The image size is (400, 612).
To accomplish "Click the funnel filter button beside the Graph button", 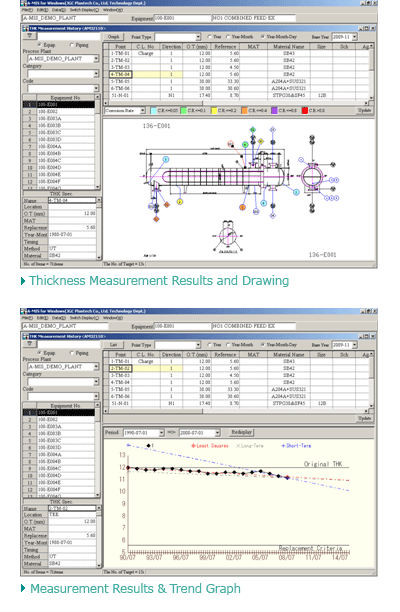I will 30,36.
